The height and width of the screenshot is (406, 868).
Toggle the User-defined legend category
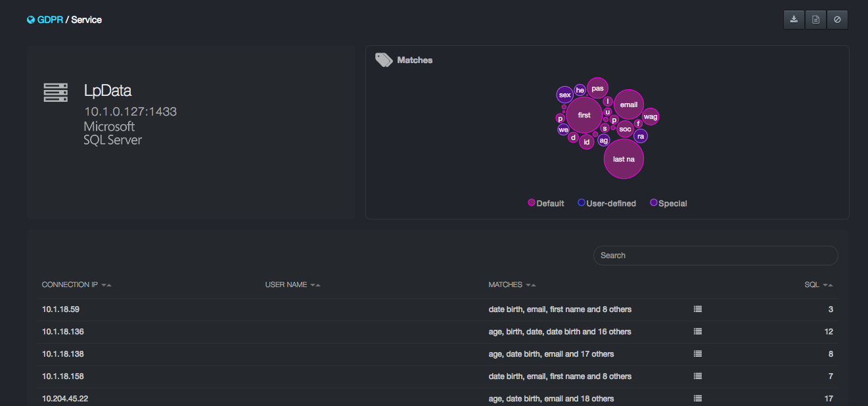tap(606, 203)
